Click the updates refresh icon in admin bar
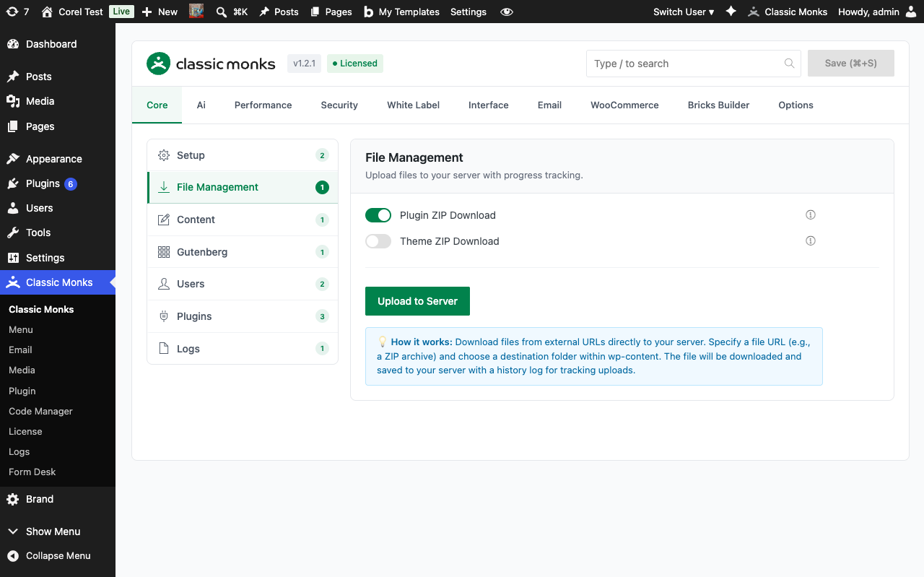This screenshot has height=577, width=924. pyautogui.click(x=12, y=12)
